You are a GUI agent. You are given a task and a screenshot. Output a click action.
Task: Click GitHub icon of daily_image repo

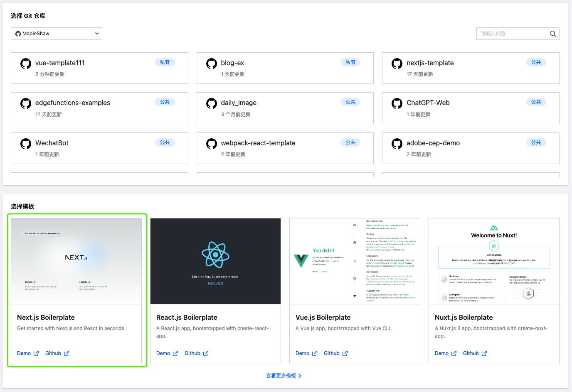pos(212,103)
